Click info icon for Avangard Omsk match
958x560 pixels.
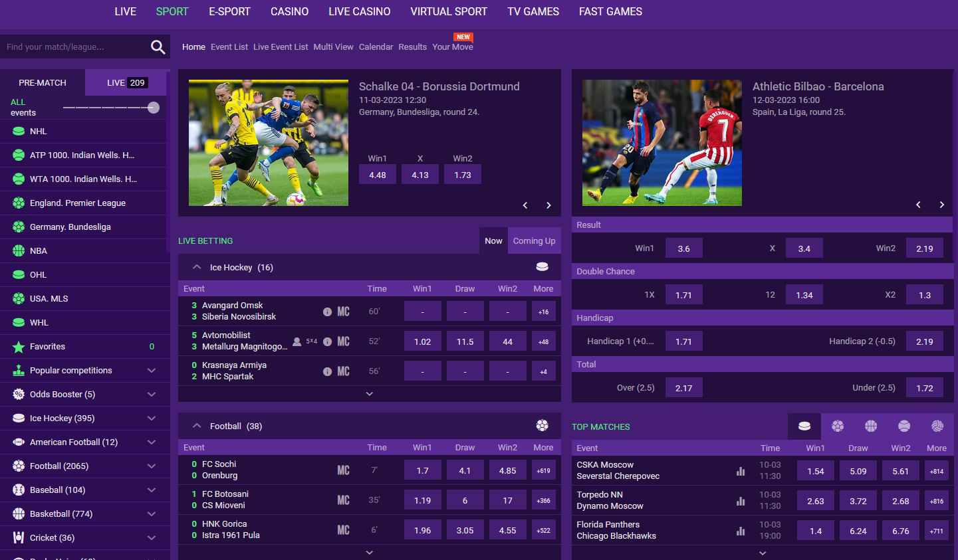click(x=327, y=312)
